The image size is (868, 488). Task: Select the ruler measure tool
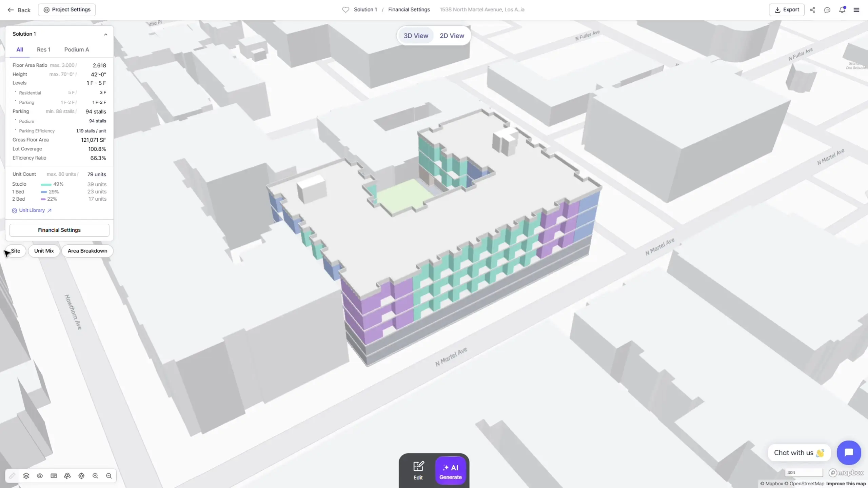(12, 476)
